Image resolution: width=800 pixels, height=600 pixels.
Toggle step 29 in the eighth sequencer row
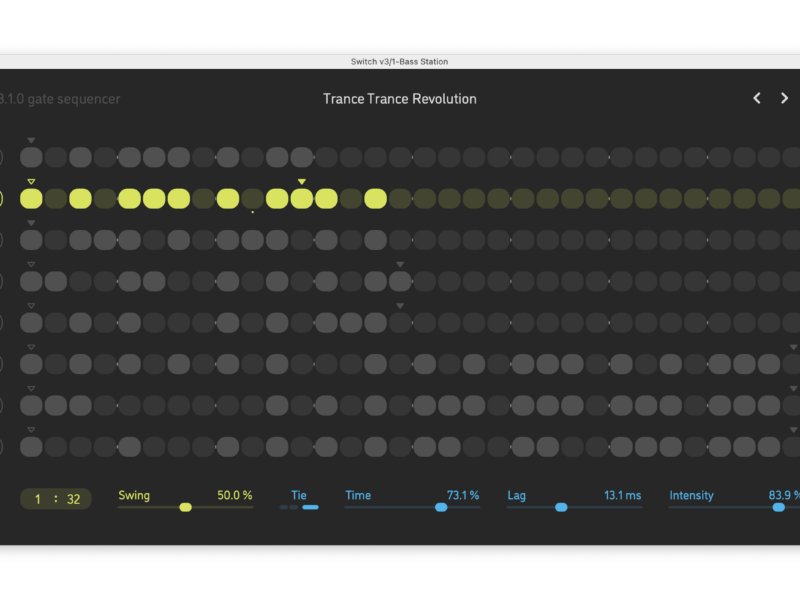point(720,446)
